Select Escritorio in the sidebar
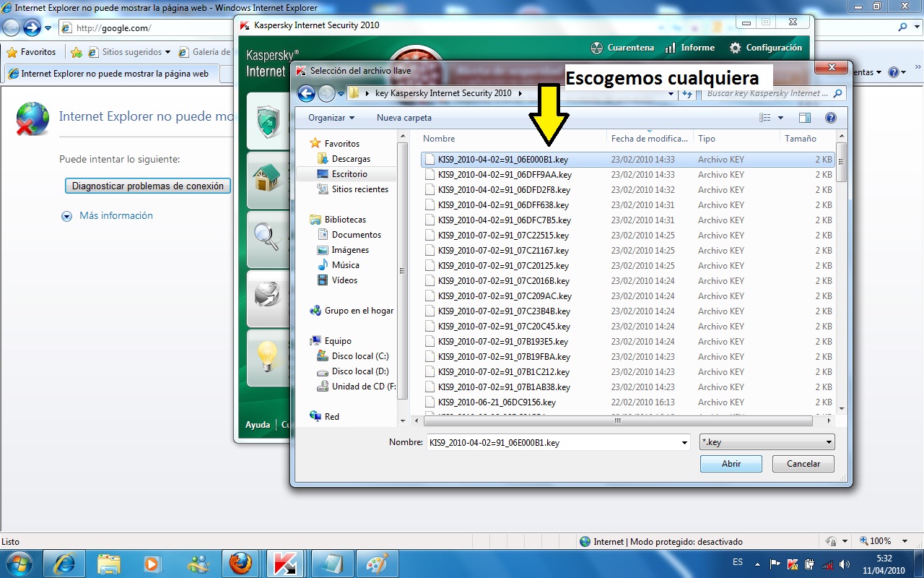 click(349, 174)
